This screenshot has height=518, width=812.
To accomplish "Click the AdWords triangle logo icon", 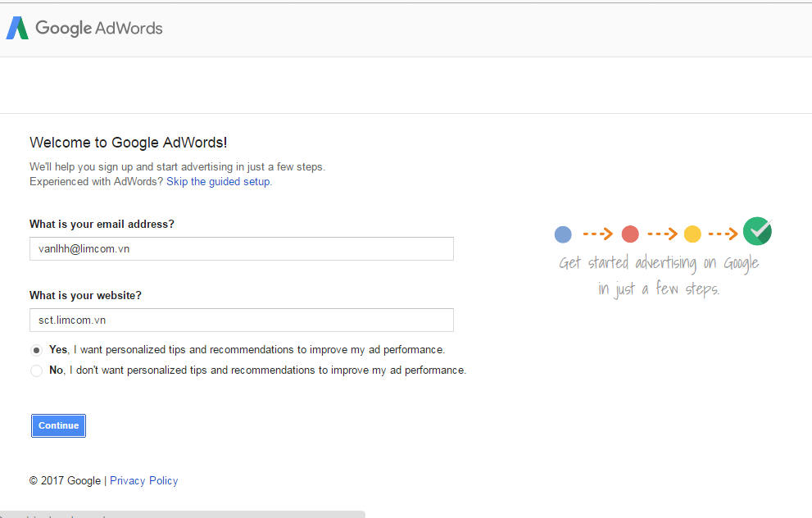I will coord(17,28).
